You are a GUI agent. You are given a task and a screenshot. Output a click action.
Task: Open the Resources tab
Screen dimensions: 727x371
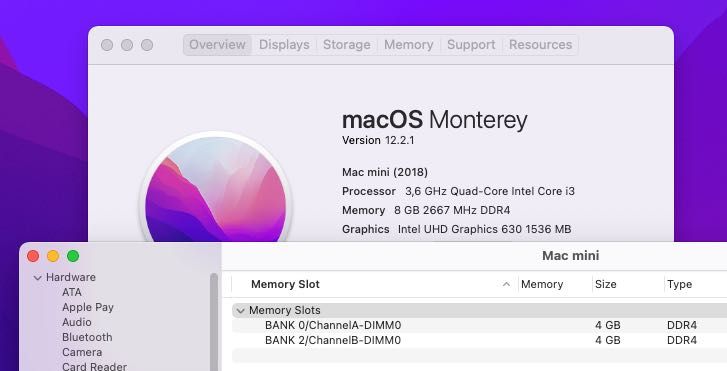click(x=541, y=45)
